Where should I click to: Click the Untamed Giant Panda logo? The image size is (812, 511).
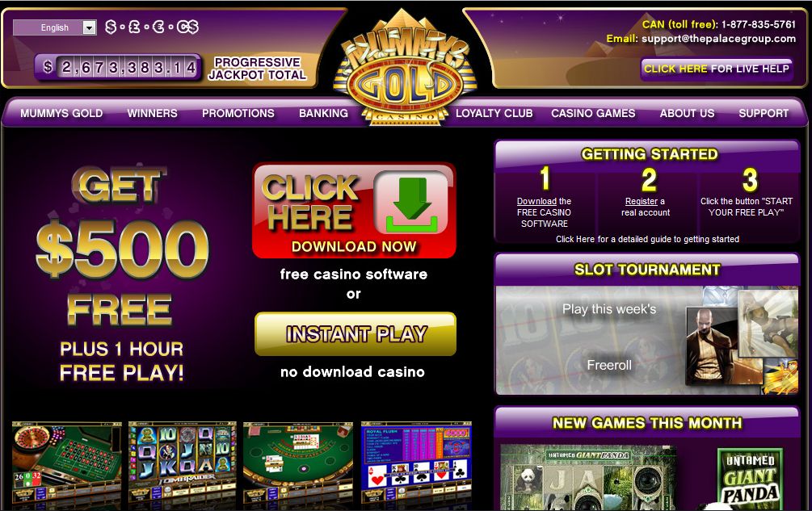(749, 479)
